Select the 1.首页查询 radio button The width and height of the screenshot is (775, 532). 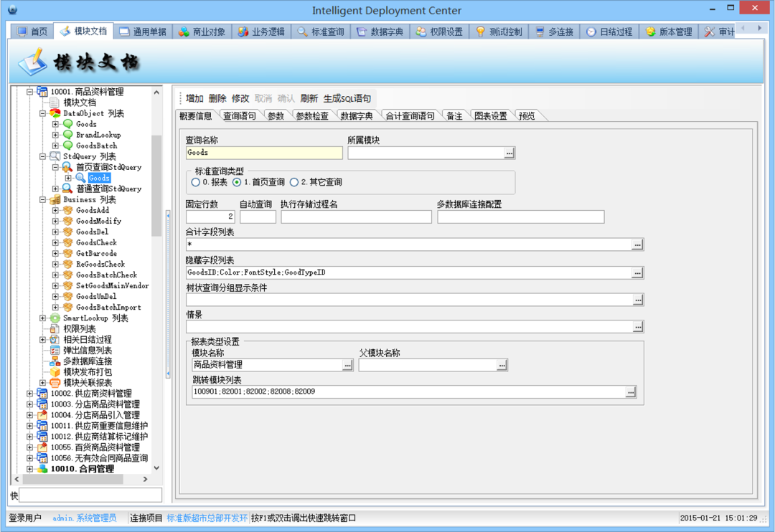coord(238,182)
